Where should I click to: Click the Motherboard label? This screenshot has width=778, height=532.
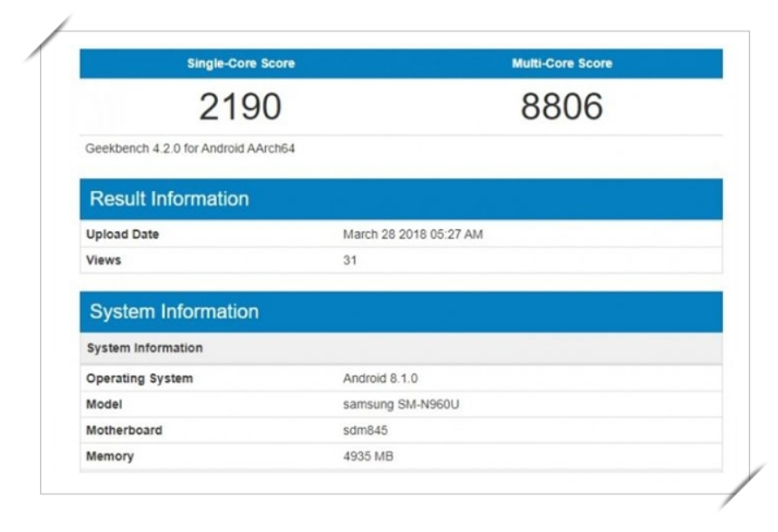point(124,430)
